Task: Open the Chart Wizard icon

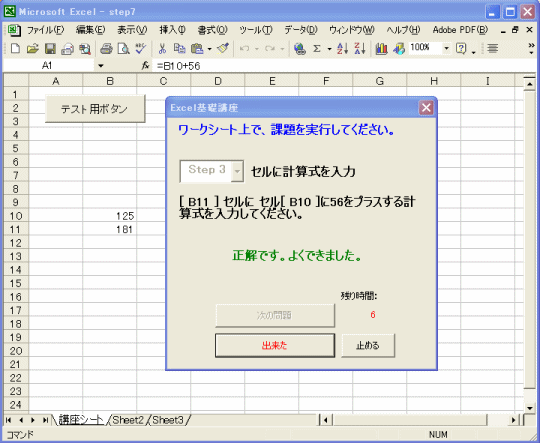Action: coord(381,49)
